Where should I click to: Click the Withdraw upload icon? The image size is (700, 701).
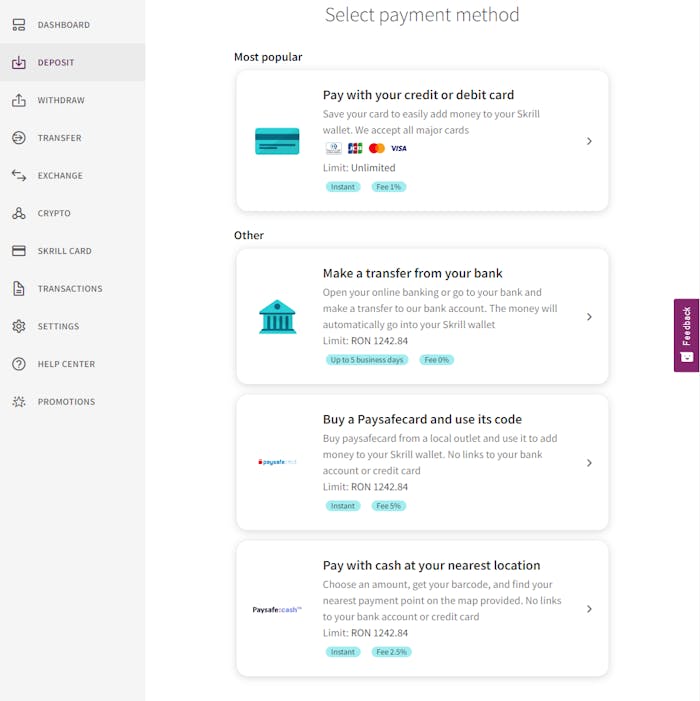click(19, 100)
